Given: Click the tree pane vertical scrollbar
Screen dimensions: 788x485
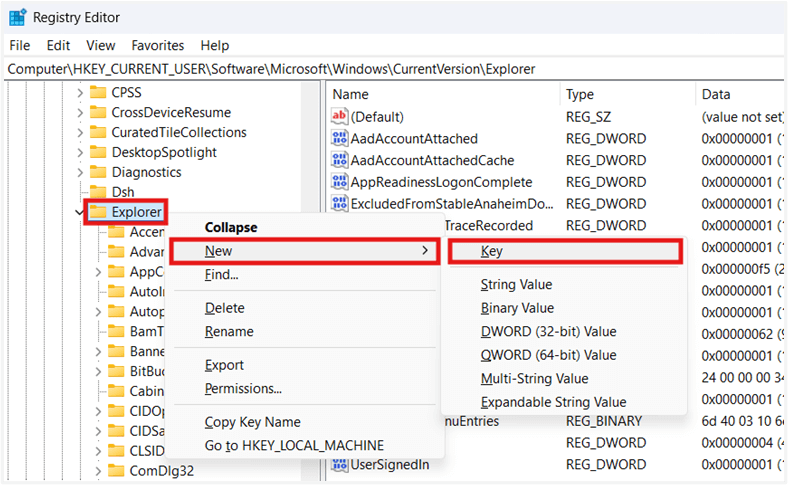Looking at the screenshot, I should pos(310,281).
